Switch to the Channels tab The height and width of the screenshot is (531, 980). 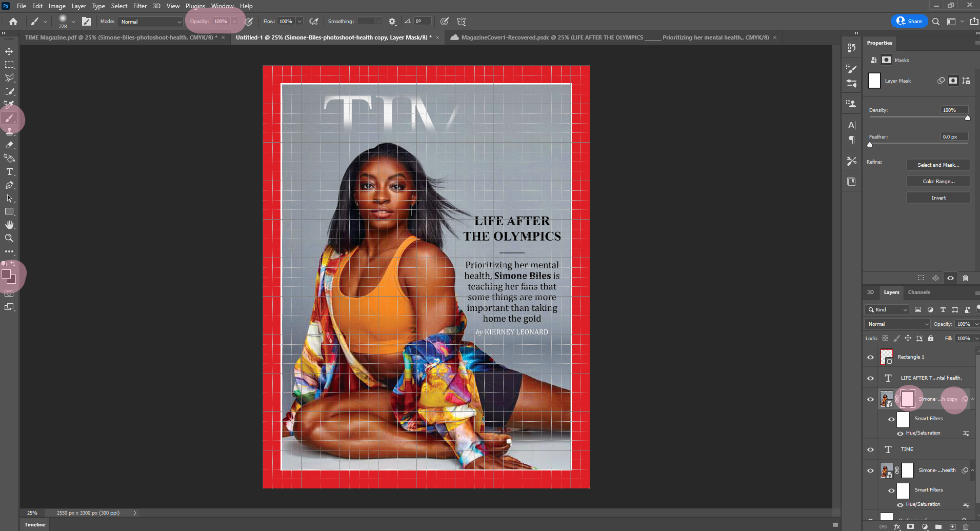pos(918,292)
